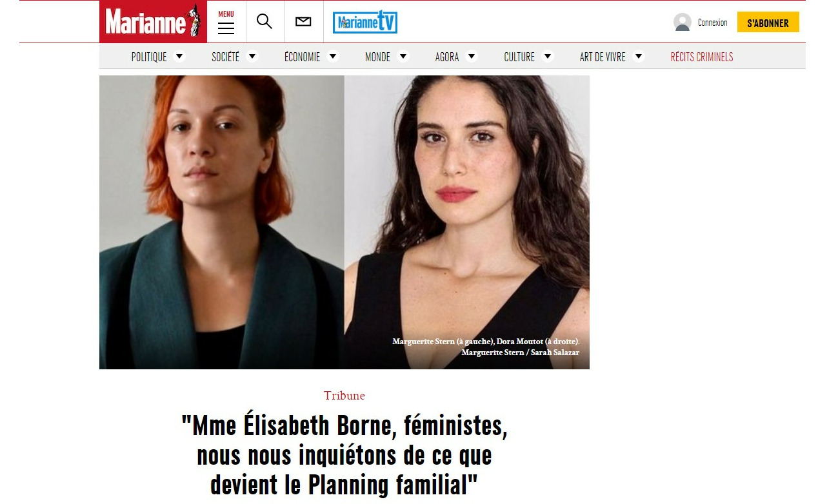The height and width of the screenshot is (504, 838).
Task: Click the newsletter envelope icon
Action: pyautogui.click(x=303, y=22)
